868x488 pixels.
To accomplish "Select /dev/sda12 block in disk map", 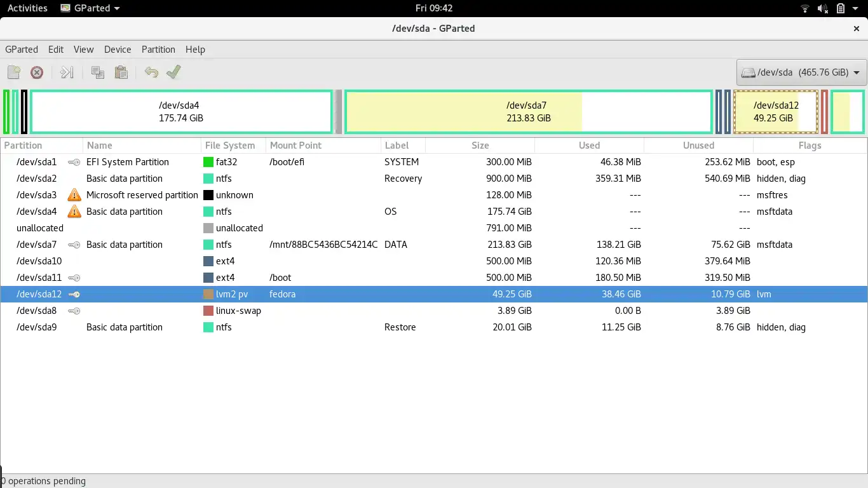I will click(x=776, y=112).
